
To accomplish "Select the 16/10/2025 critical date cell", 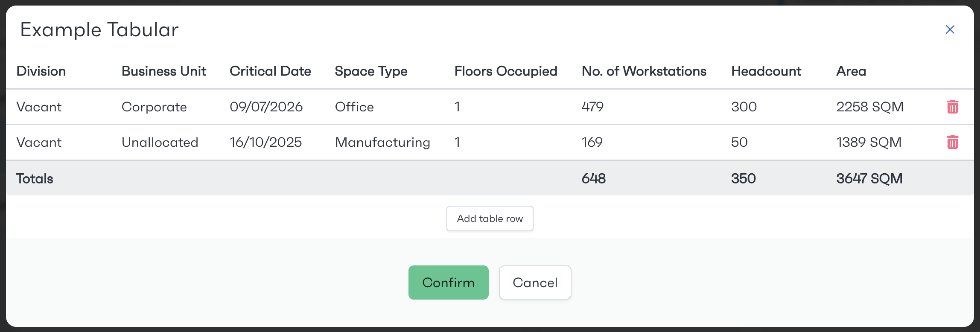I will click(x=265, y=142).
